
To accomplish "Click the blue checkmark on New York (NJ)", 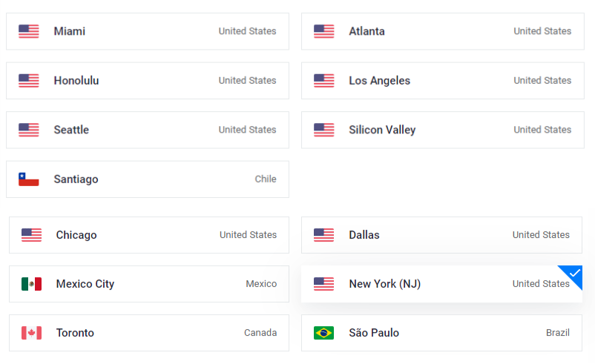I will click(574, 273).
